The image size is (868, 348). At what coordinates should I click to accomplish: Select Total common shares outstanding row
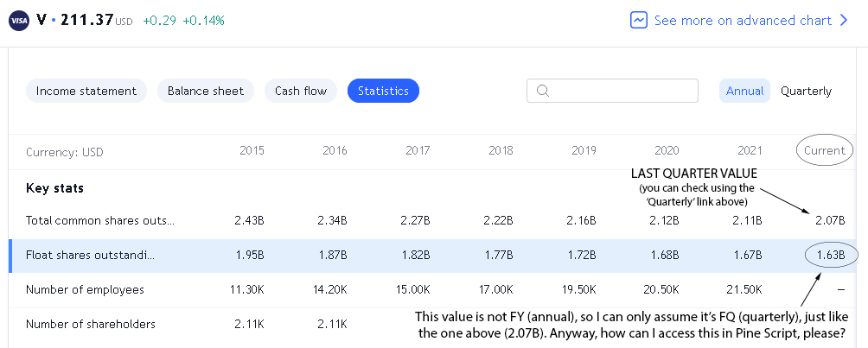click(433, 221)
